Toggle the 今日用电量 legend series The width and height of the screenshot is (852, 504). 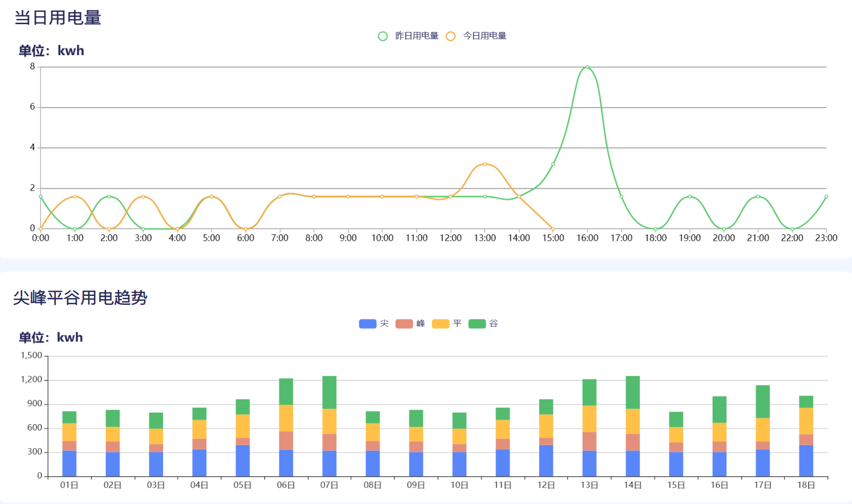(x=476, y=36)
